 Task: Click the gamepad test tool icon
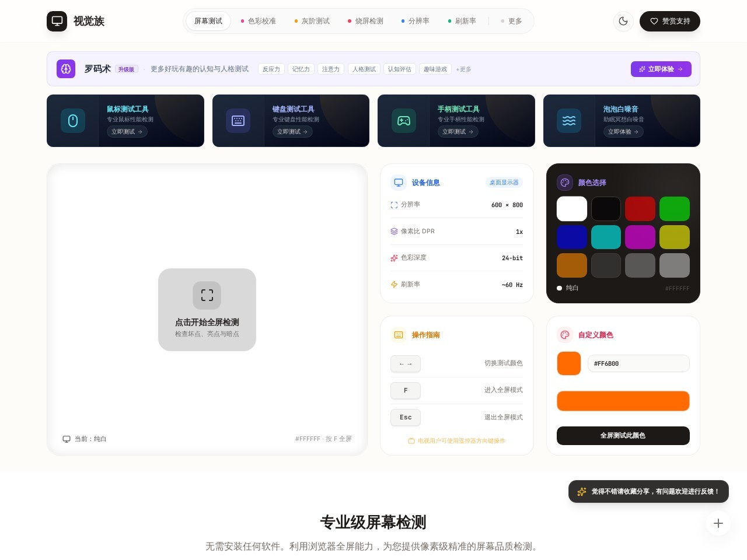coord(404,121)
